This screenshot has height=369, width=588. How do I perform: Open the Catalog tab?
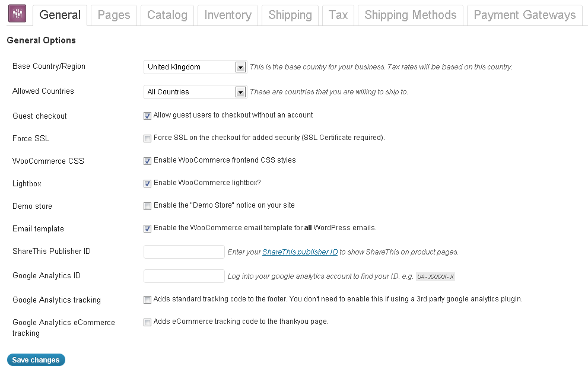point(167,15)
